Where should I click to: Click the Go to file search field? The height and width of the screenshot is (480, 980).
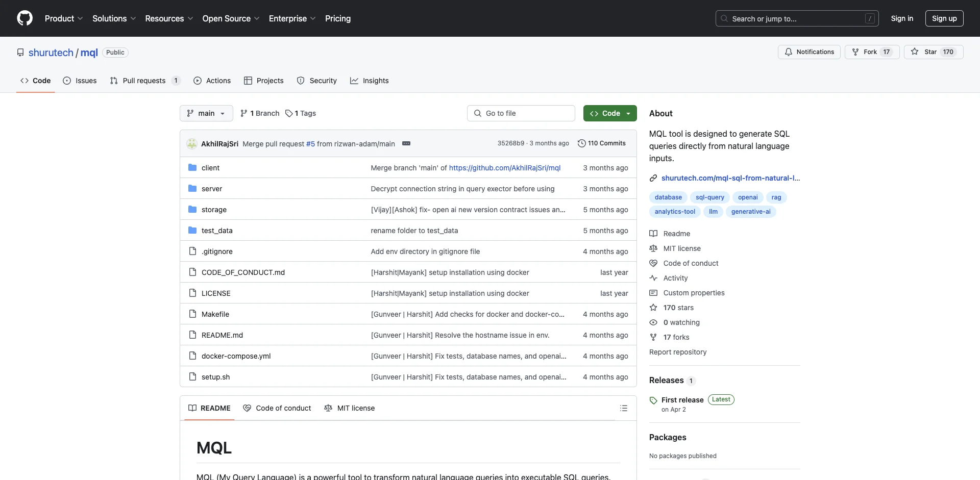pyautogui.click(x=521, y=113)
